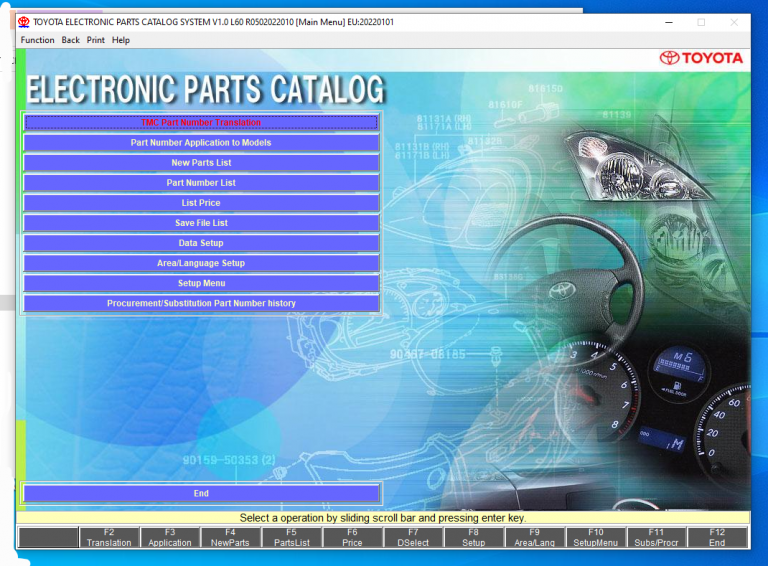Click the F10 SetupMenu function key
768x566 pixels.
coord(596,537)
